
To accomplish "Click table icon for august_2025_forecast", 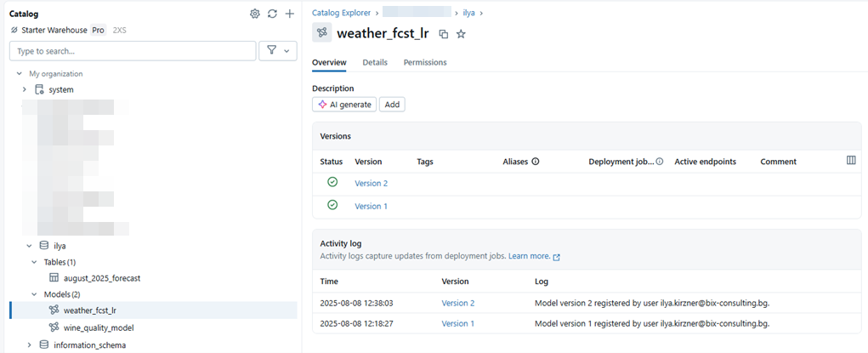I will click(x=54, y=277).
